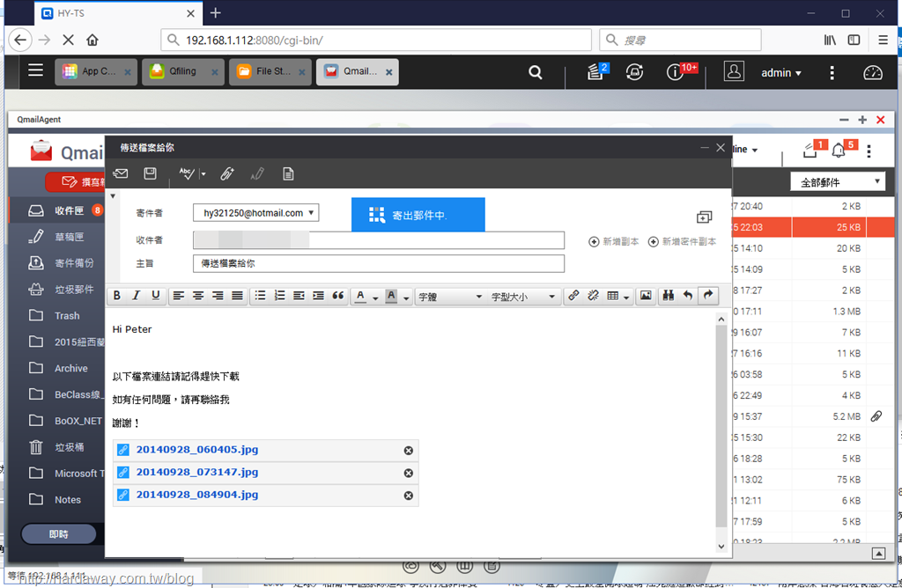Click the 即時 button in sidebar

coord(59,534)
